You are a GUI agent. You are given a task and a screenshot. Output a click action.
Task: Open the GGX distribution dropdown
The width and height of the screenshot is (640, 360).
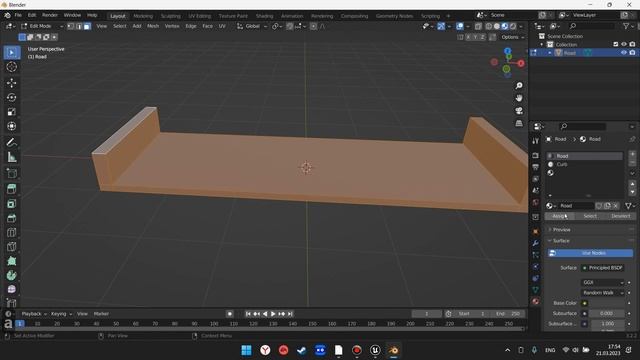[602, 282]
